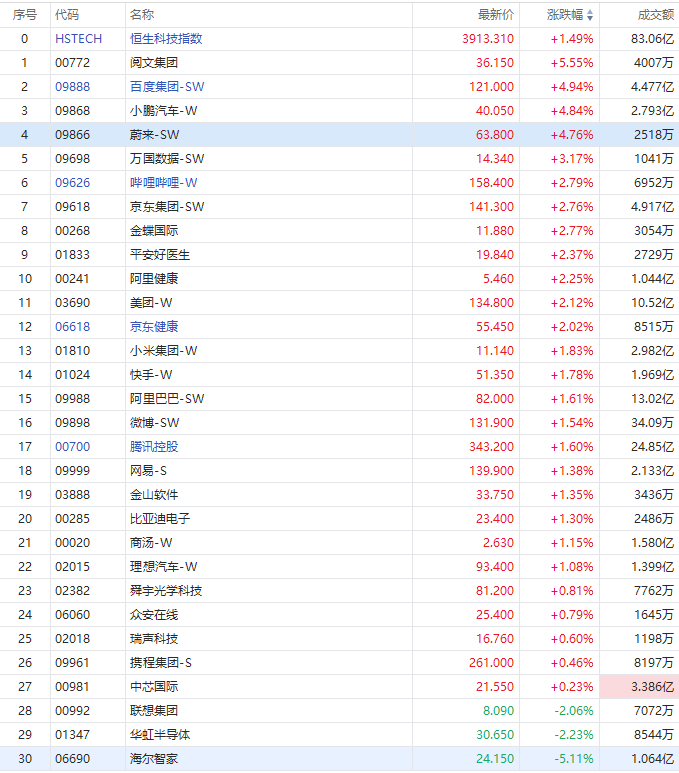Select the 联想集团 name

[154, 710]
